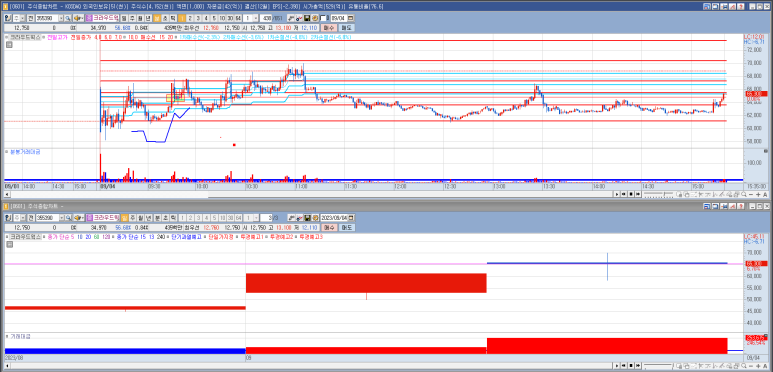This screenshot has height=372, width=773.
Task: Switch lower chart to 분 (minute) period
Action: click(157, 217)
